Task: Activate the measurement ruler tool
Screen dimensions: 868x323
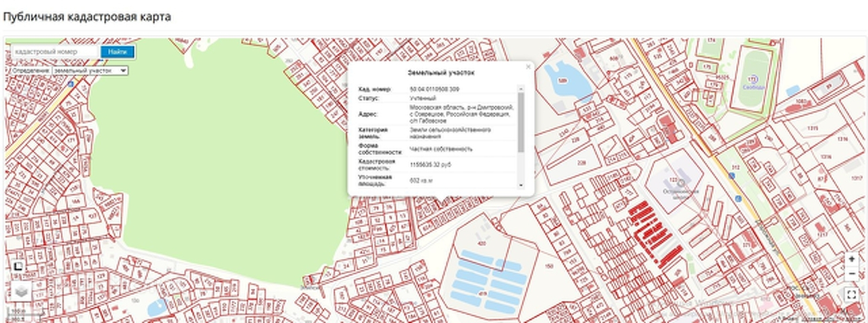Action: pyautogui.click(x=18, y=266)
